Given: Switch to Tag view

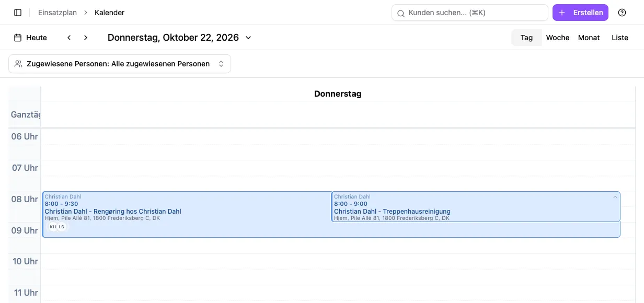Looking at the screenshot, I should 526,38.
